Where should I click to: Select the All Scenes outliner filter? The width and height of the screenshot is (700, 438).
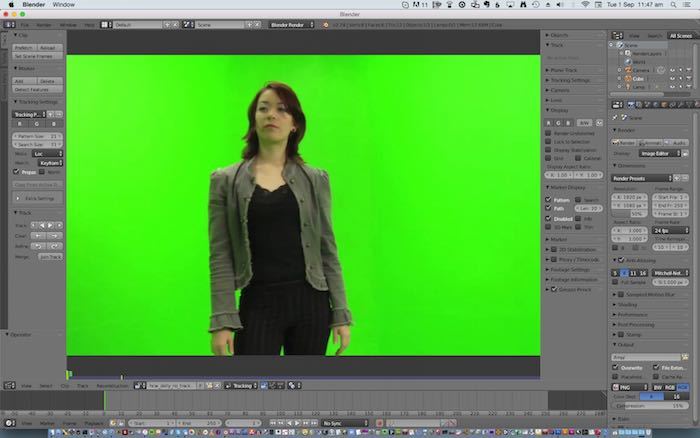pos(680,36)
